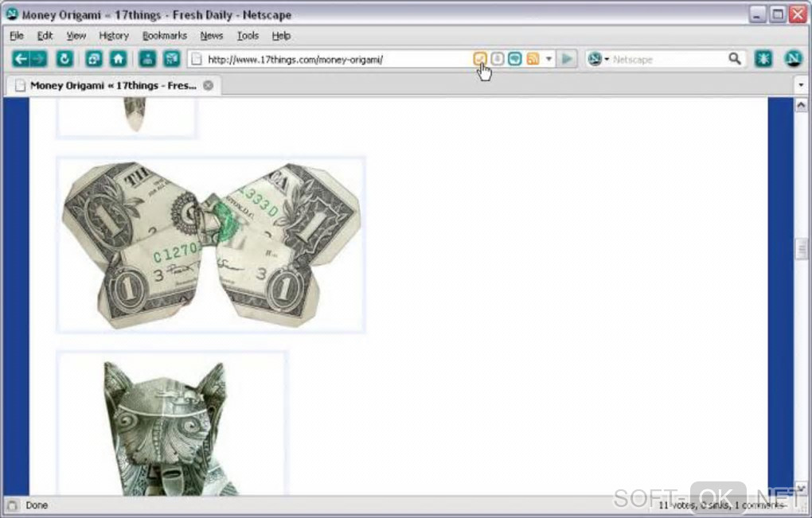
Task: Open the address bar history dropdown arrow
Action: tap(548, 59)
